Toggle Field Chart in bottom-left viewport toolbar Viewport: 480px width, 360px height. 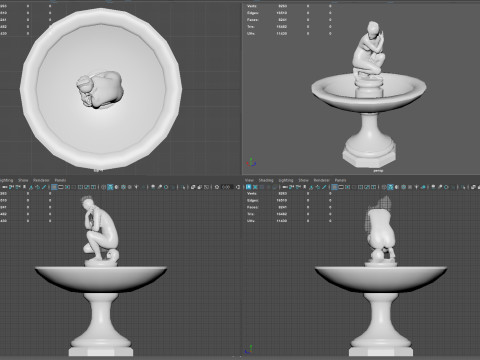[x=80, y=187]
